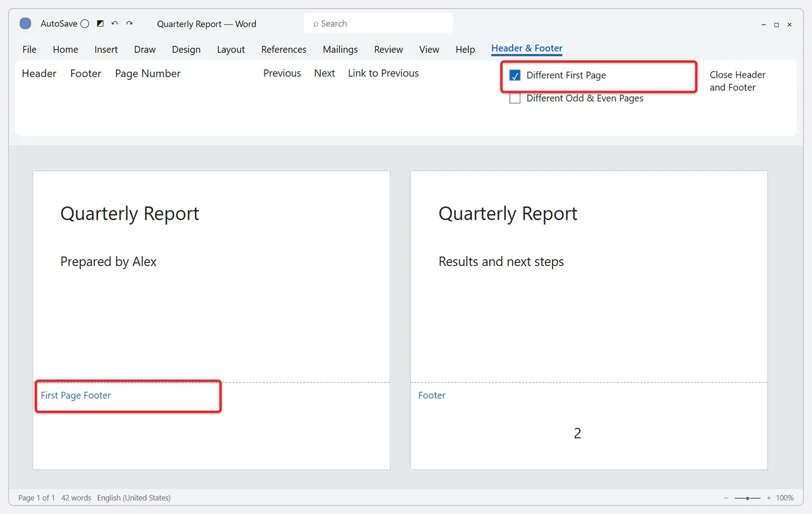812x514 pixels.
Task: Open the Insert tab
Action: [x=106, y=50]
